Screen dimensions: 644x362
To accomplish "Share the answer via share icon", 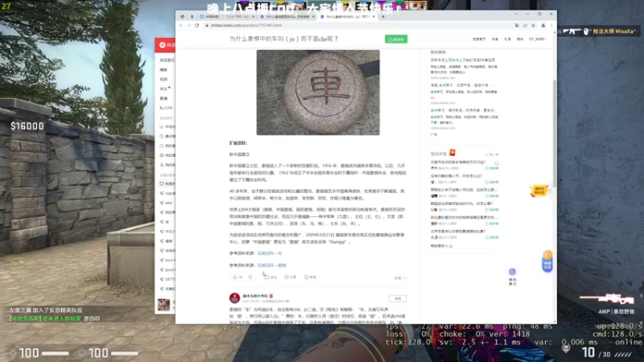I will click(290, 278).
